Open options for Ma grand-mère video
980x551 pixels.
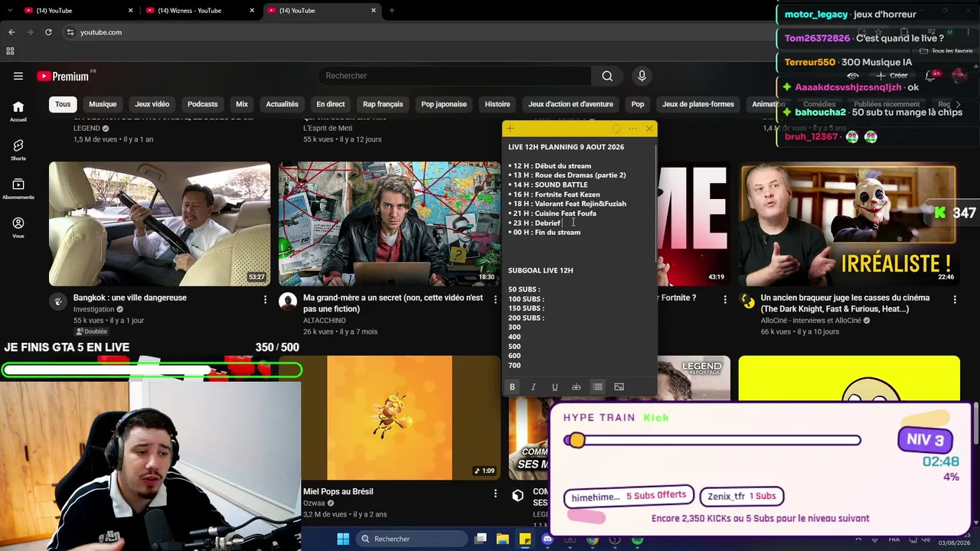point(495,299)
